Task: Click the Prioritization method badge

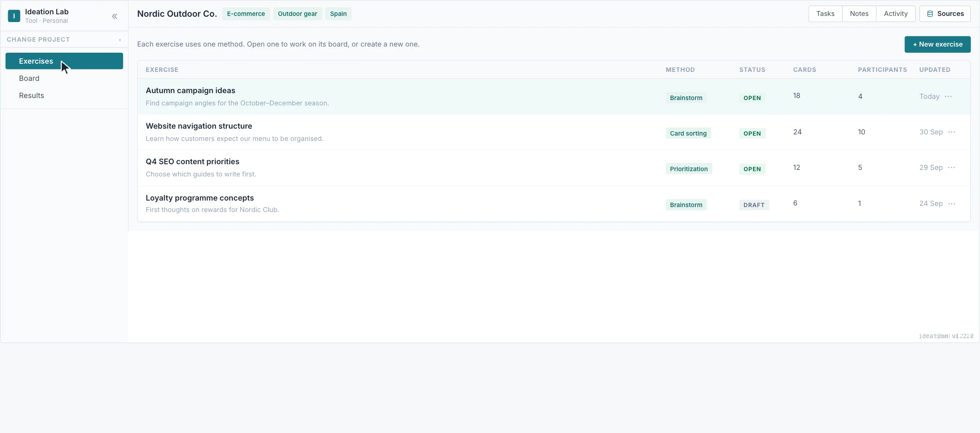Action: point(689,169)
